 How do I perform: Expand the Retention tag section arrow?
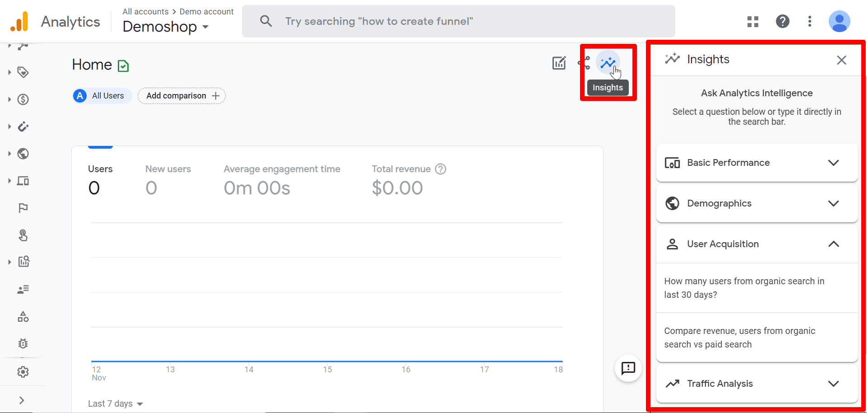[9, 72]
